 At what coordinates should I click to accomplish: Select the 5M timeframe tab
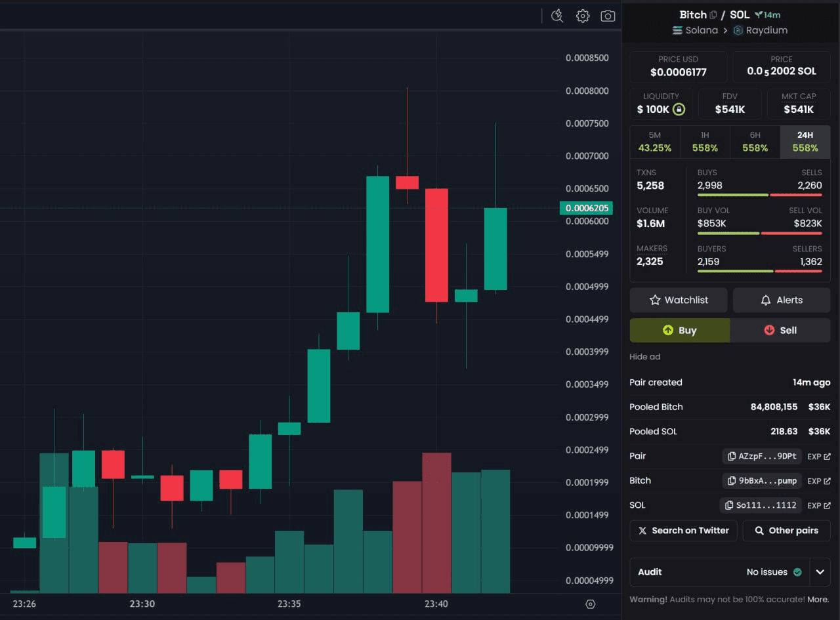coord(655,142)
